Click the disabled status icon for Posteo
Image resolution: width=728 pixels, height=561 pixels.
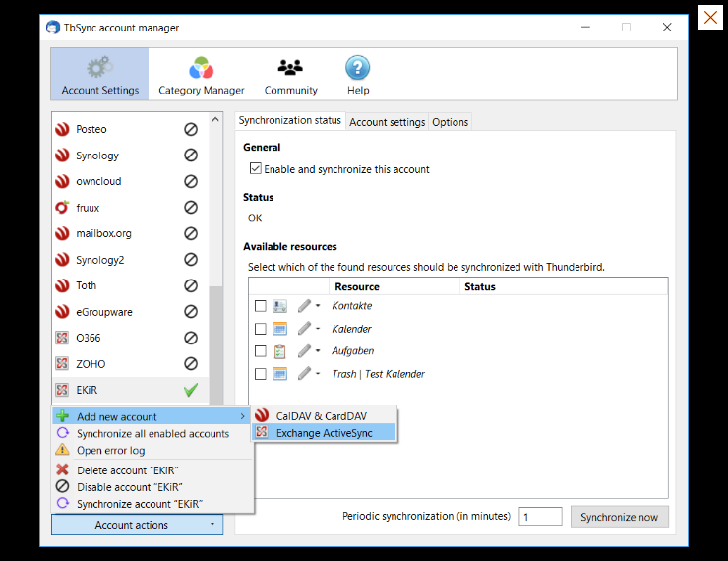tap(191, 129)
